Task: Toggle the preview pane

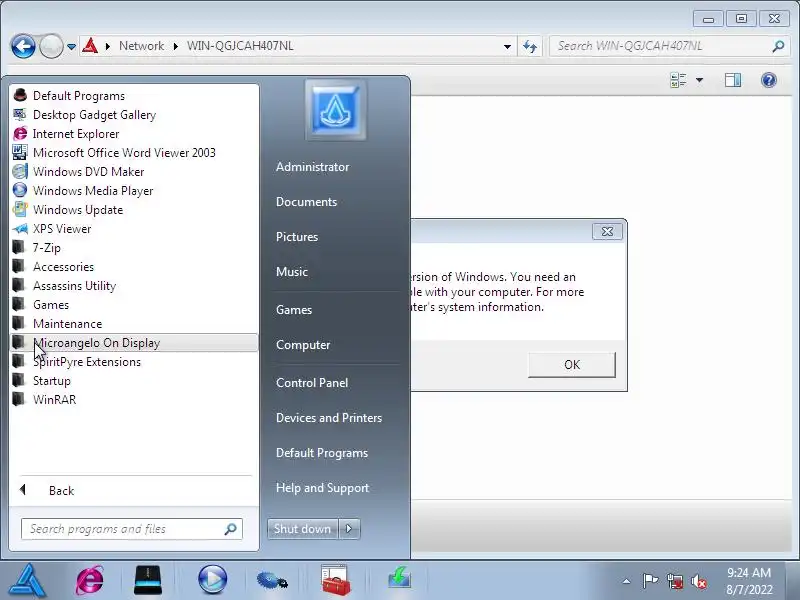Action: [x=733, y=80]
